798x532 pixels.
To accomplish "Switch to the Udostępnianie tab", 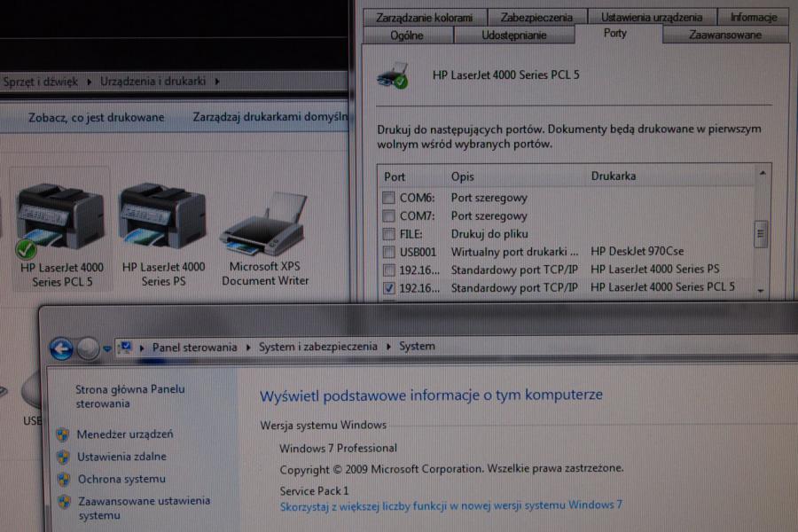I will (514, 35).
